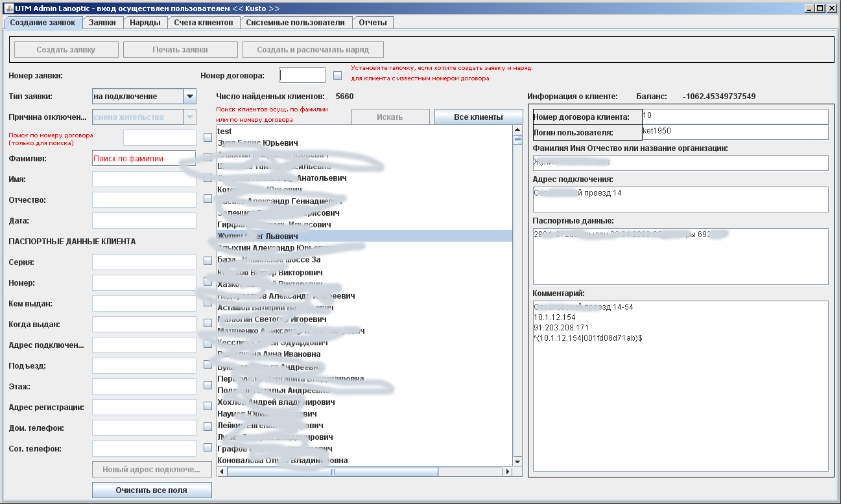Screen dimensions: 841x504
Task: Click the Логин пользователя value 'ket1950'
Action: pos(657,131)
